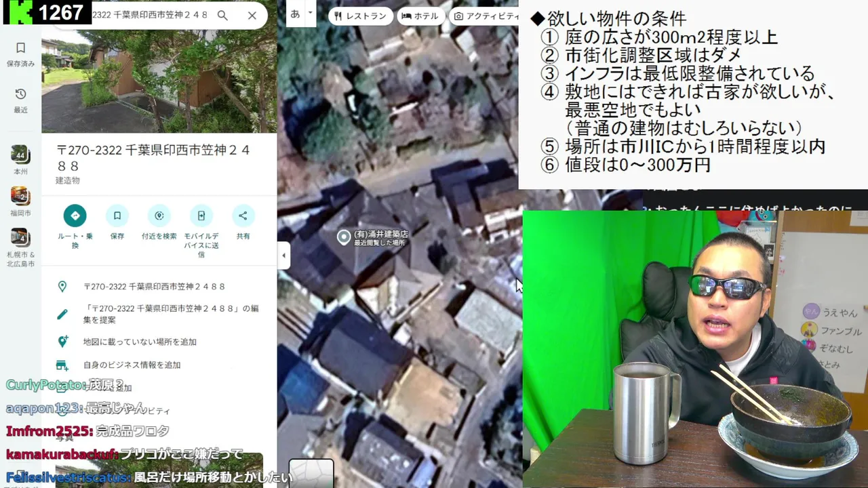Select 自身のビジネス情報を追加 link
The width and height of the screenshot is (868, 488).
[132, 365]
